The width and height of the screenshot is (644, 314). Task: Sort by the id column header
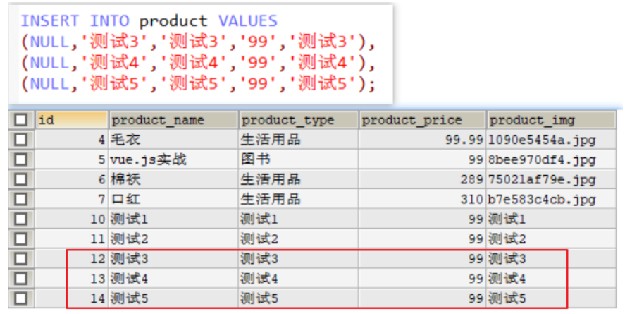pyautogui.click(x=71, y=120)
